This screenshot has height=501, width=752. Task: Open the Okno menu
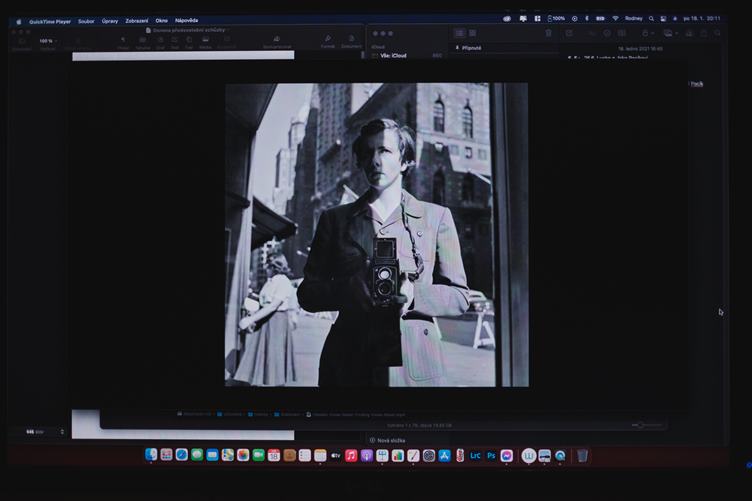(162, 21)
